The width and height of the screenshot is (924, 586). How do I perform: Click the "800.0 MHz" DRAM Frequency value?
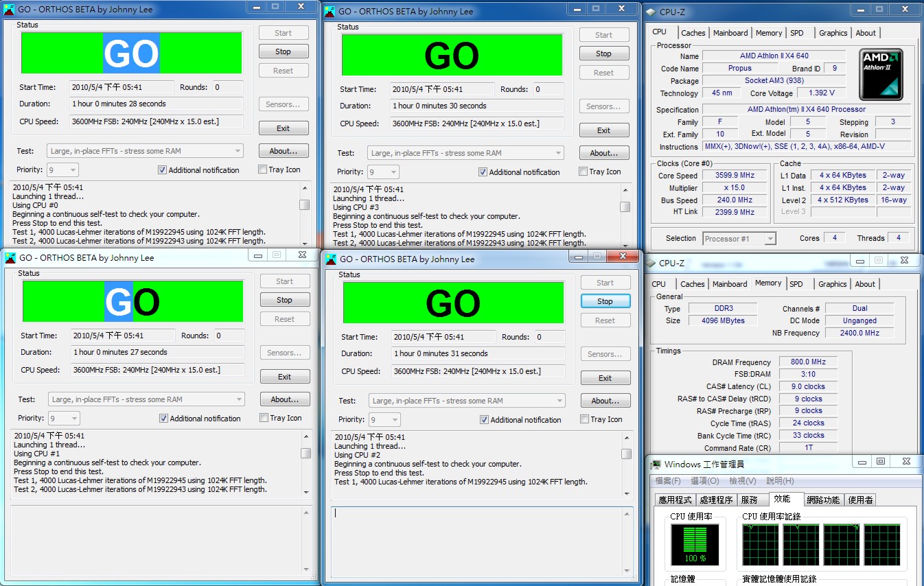point(809,362)
